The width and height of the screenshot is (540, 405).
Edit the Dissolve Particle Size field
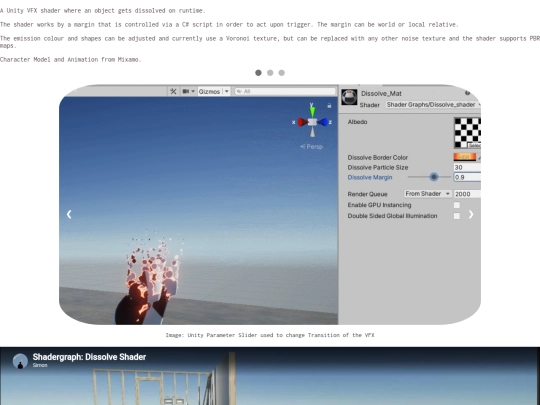pos(467,167)
